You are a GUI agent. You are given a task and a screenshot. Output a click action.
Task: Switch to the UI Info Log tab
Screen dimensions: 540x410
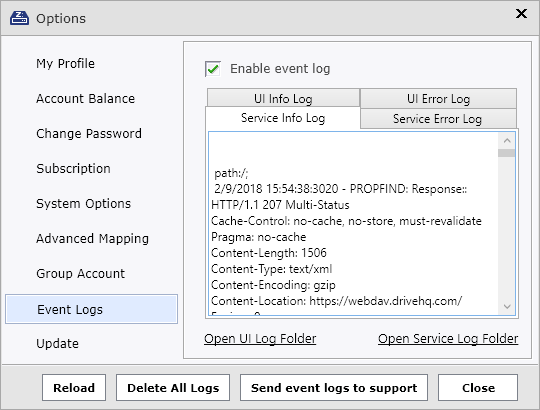tap(283, 98)
